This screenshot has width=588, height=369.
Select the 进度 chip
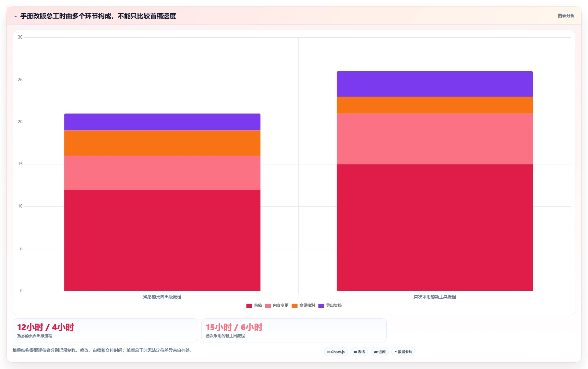pos(380,352)
